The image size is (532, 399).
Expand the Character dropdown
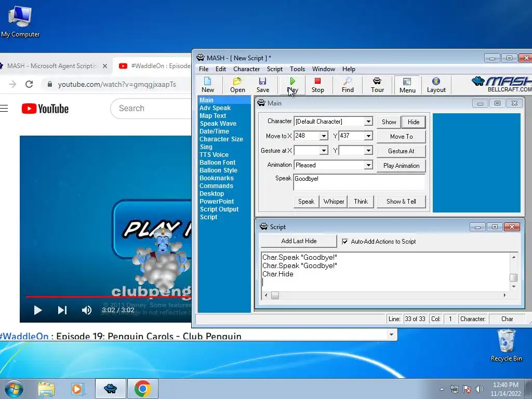click(368, 122)
